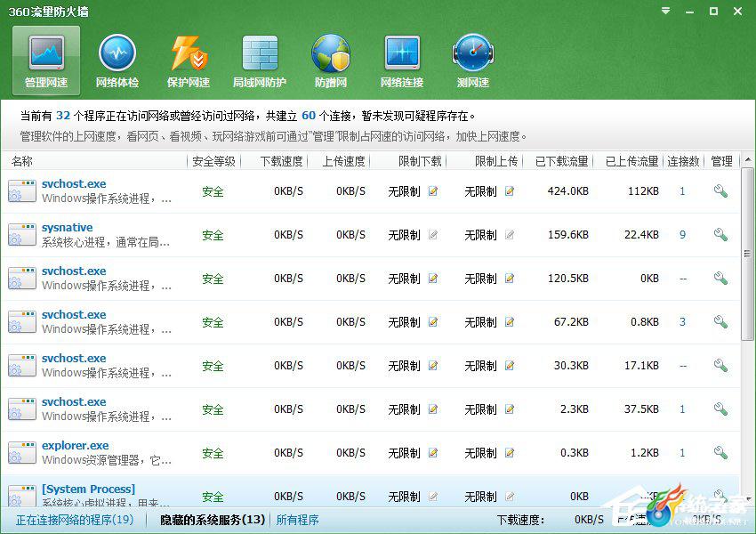Click 32 programs count in summary
Image resolution: width=756 pixels, height=534 pixels.
point(63,116)
